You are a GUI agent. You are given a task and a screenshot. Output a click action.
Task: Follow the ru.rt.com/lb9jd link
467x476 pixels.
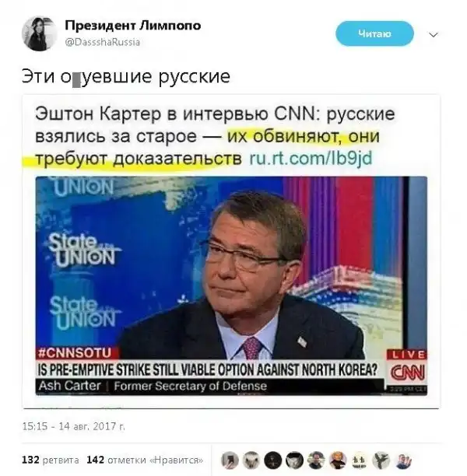(x=311, y=159)
